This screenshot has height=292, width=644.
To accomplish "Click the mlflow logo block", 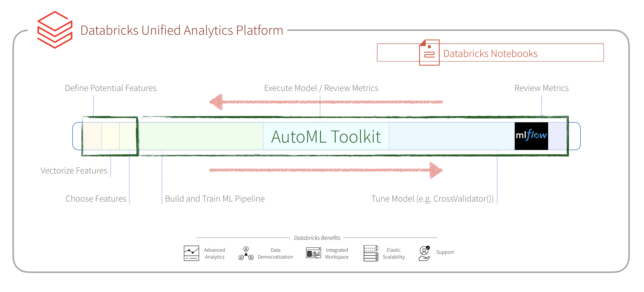I will [x=531, y=136].
